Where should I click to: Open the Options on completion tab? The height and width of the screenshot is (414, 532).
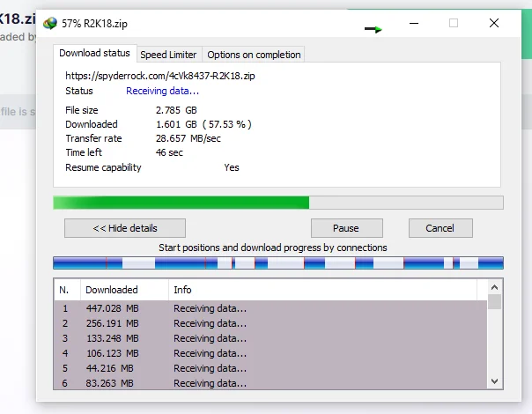click(254, 55)
